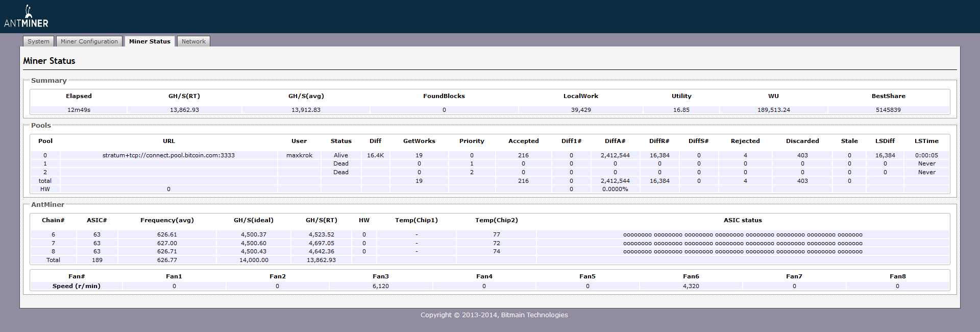The height and width of the screenshot is (332, 980).
Task: Select the Utility value 16.85
Action: pos(681,110)
